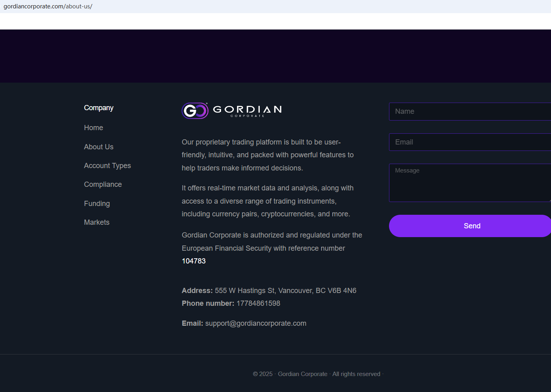This screenshot has width=551, height=392.
Task: Open the Funding link
Action: [x=97, y=204]
